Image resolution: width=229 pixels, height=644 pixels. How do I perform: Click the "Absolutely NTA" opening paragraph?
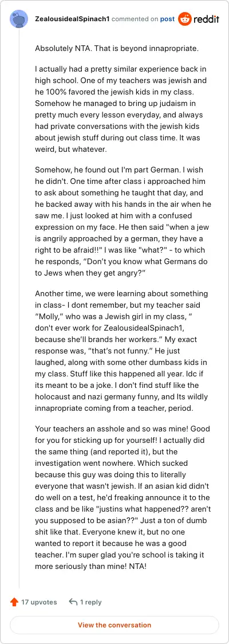point(117,48)
